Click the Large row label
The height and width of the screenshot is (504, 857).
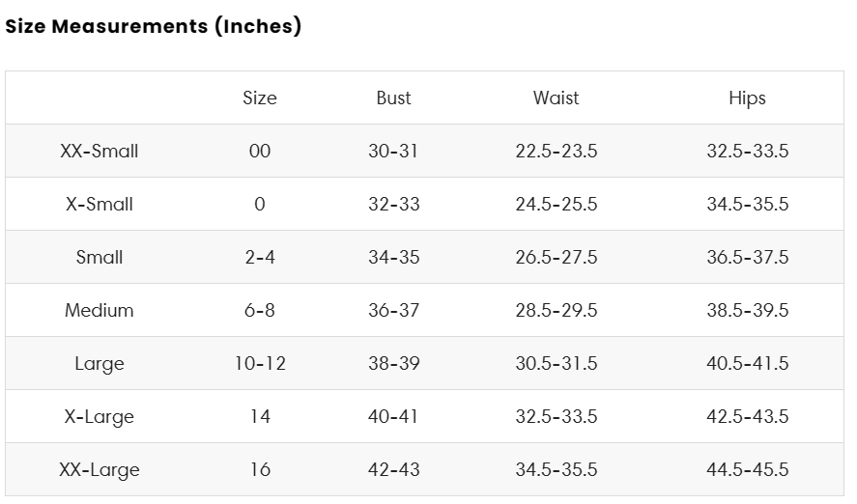click(99, 364)
